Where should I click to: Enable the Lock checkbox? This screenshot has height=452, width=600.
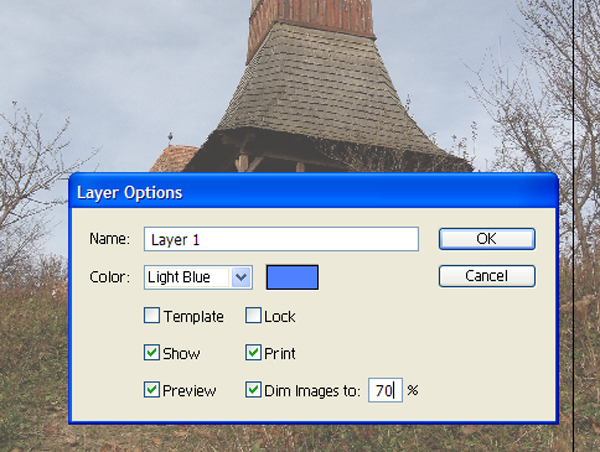click(253, 316)
